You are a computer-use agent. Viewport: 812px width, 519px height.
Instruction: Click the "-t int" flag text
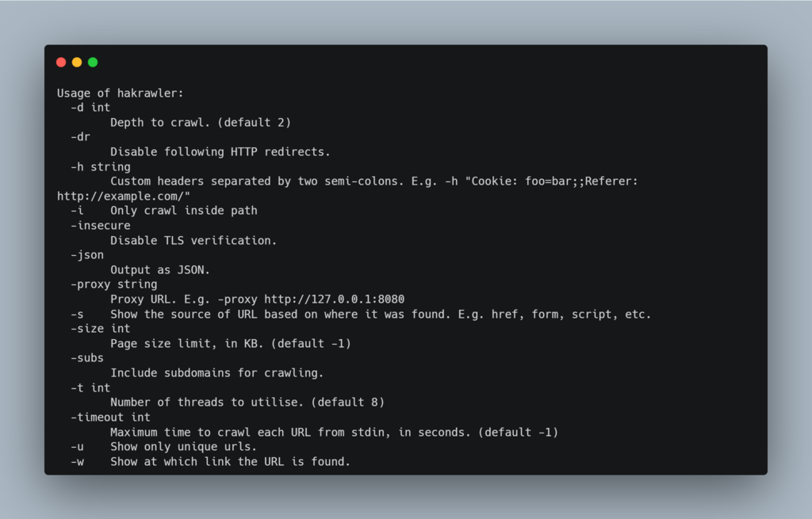coord(90,388)
